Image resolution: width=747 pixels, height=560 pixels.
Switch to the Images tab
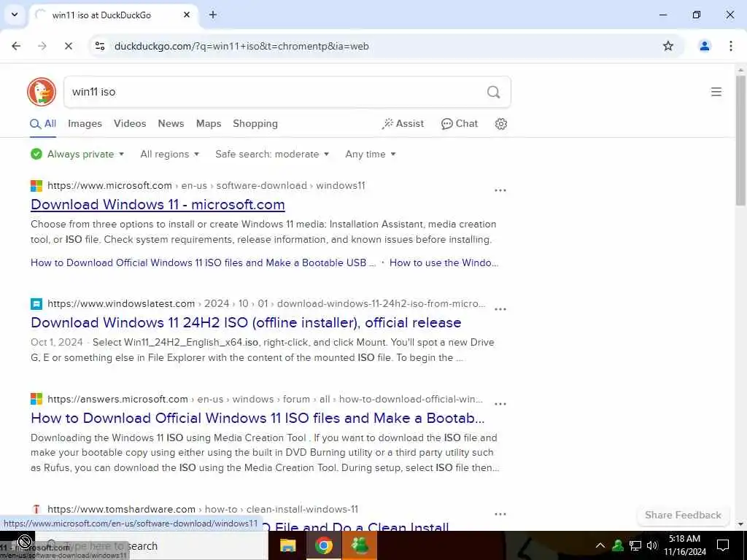point(85,124)
